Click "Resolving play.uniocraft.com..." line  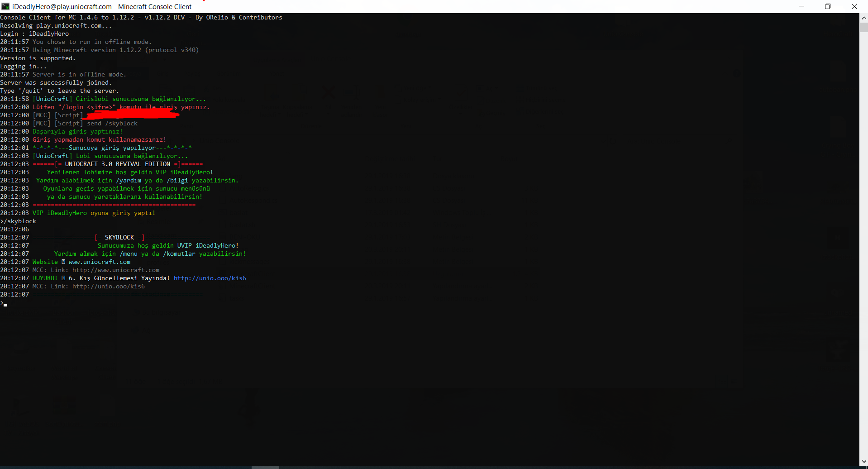pos(56,25)
